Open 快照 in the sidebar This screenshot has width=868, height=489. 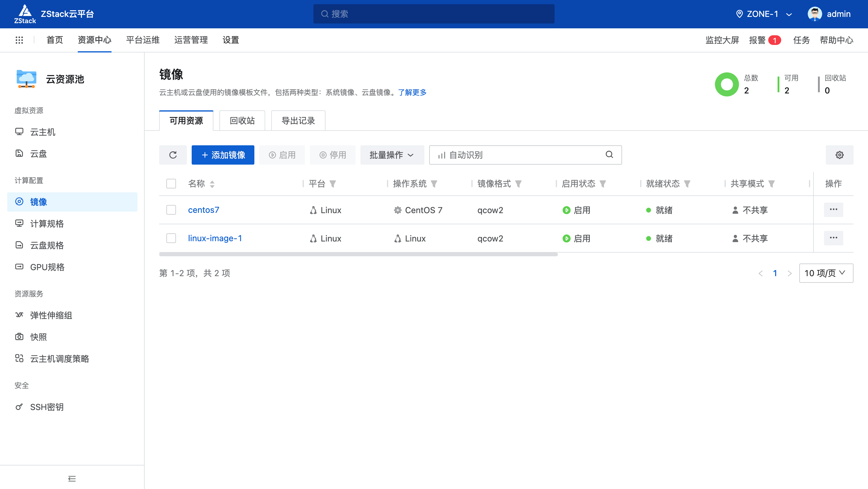coord(72,337)
